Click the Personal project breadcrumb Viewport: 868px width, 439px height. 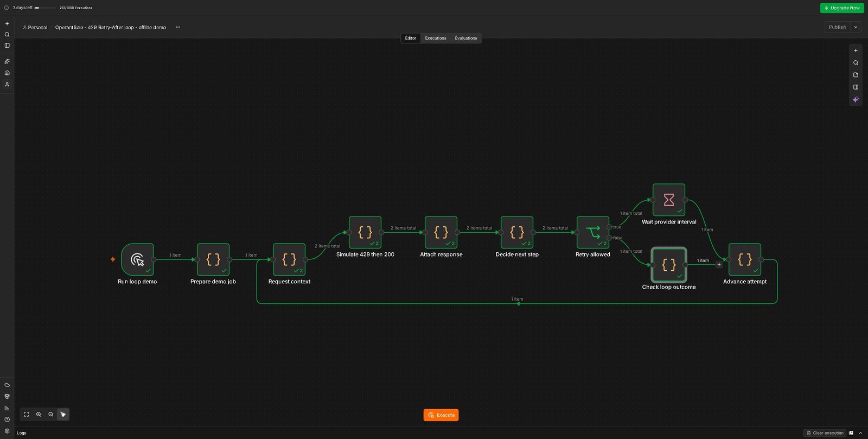click(x=35, y=27)
